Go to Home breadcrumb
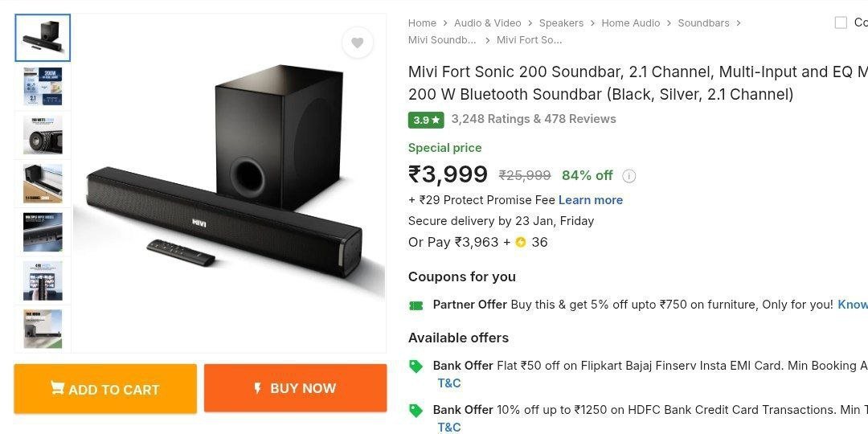The image size is (868, 434). [x=422, y=23]
